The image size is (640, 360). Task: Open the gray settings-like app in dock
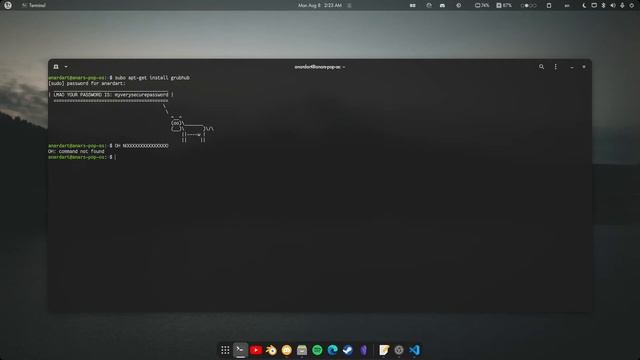tap(399, 350)
